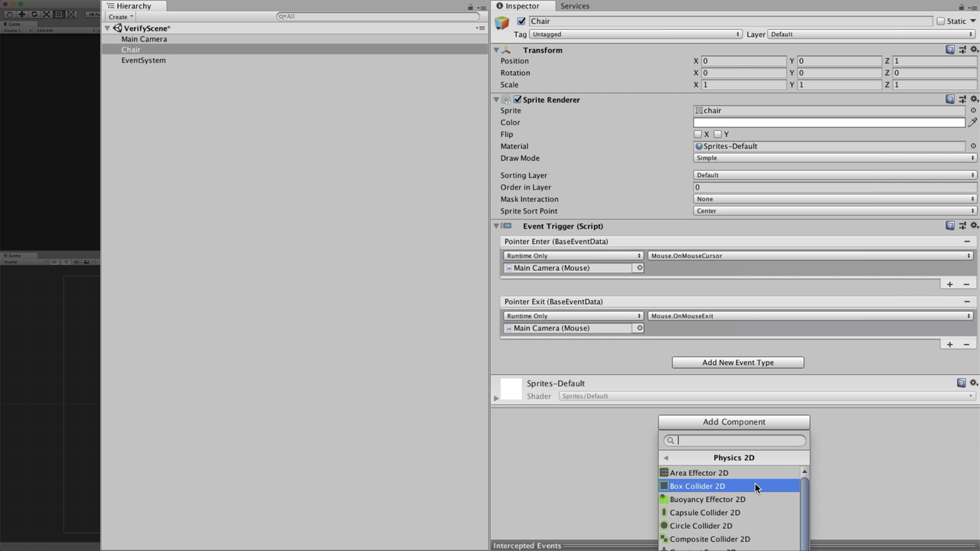Click the color eyedropper picker icon
This screenshot has width=980, height=551.
973,122
